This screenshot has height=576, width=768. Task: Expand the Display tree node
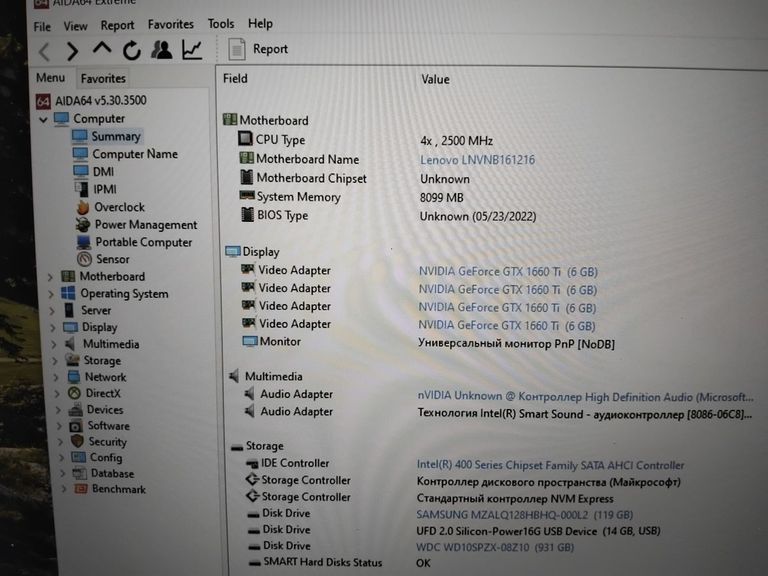pos(53,328)
